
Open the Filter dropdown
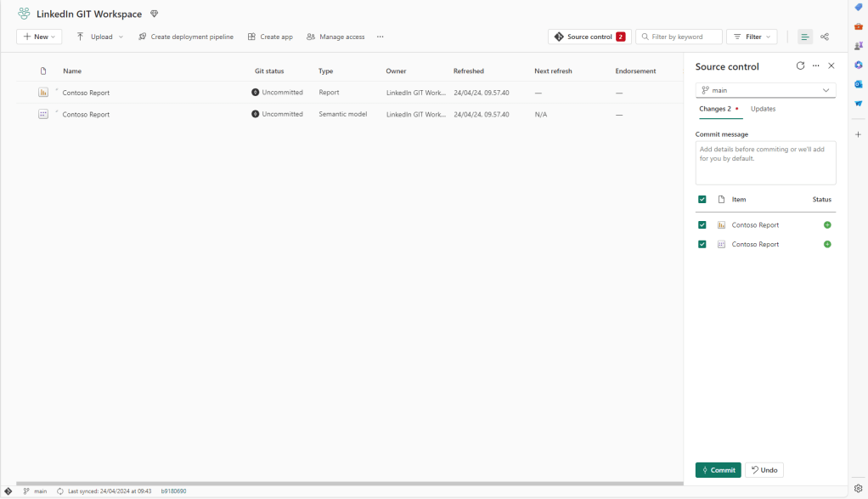tap(752, 37)
